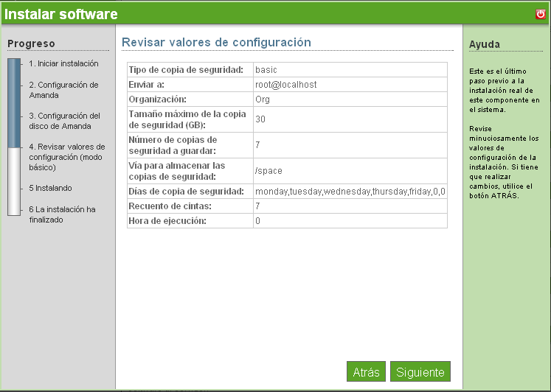Viewport: 551px width, 392px height.
Task: Click the 'Enviar a:' label
Action: [x=146, y=85]
